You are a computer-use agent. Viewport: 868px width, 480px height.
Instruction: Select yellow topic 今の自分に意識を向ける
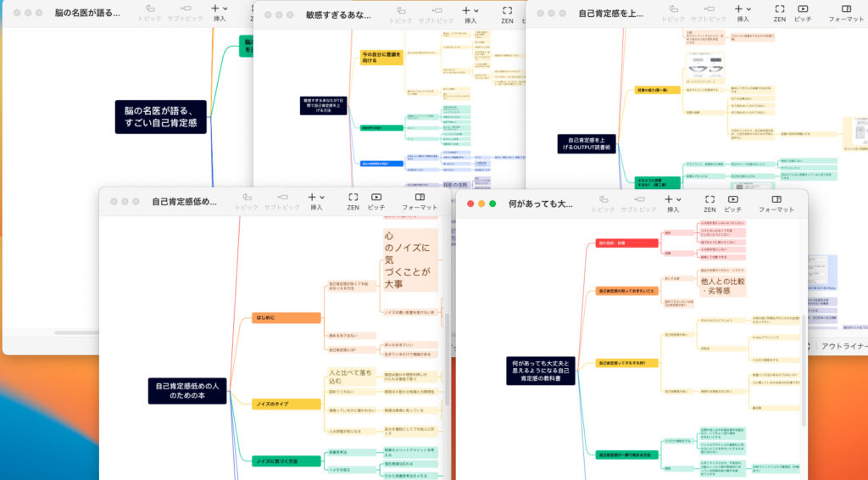point(381,57)
